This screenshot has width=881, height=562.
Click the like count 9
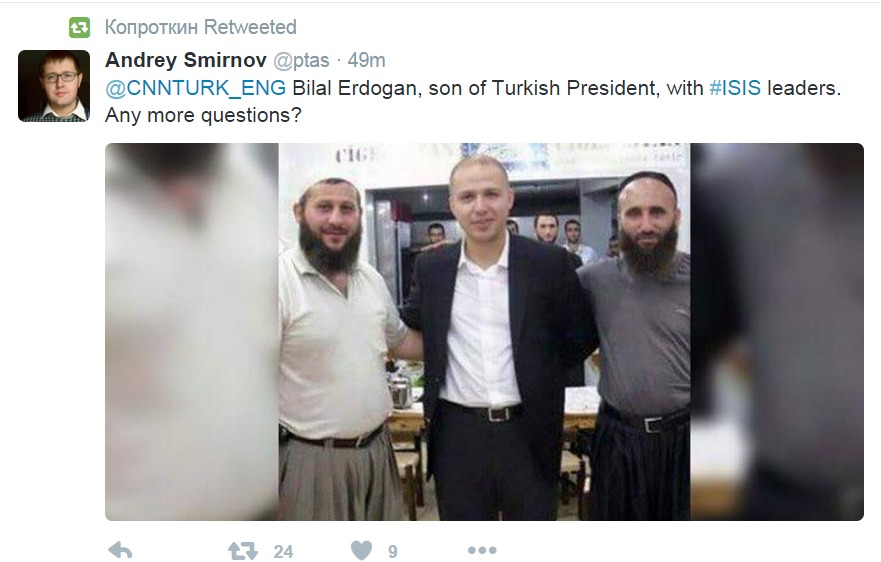tap(393, 552)
